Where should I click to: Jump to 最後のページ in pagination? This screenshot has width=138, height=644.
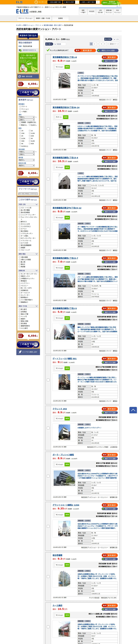(x=113, y=44)
